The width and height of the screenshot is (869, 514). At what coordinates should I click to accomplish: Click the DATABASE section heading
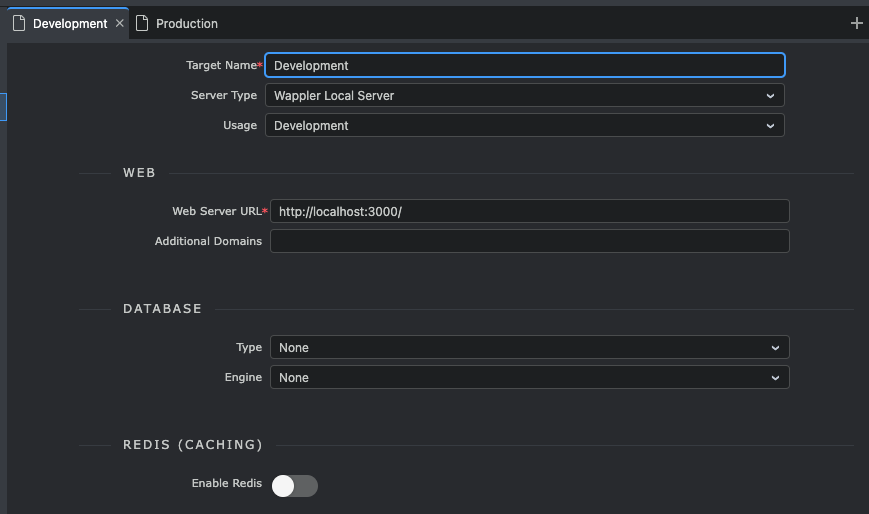[162, 309]
